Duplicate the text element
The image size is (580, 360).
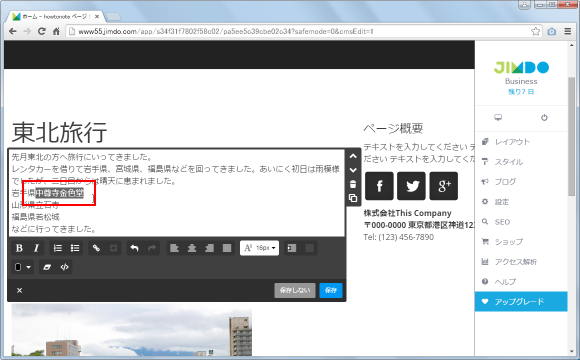353,198
